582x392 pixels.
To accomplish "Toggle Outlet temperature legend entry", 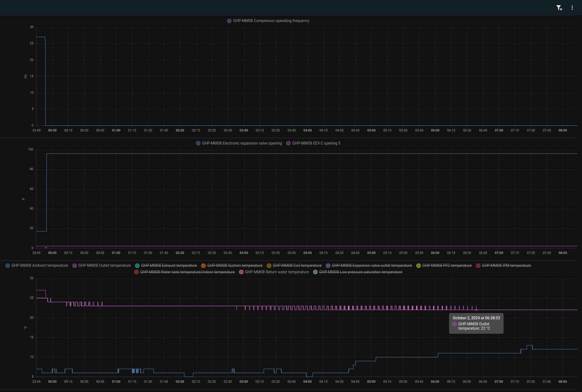I will pos(104,266).
